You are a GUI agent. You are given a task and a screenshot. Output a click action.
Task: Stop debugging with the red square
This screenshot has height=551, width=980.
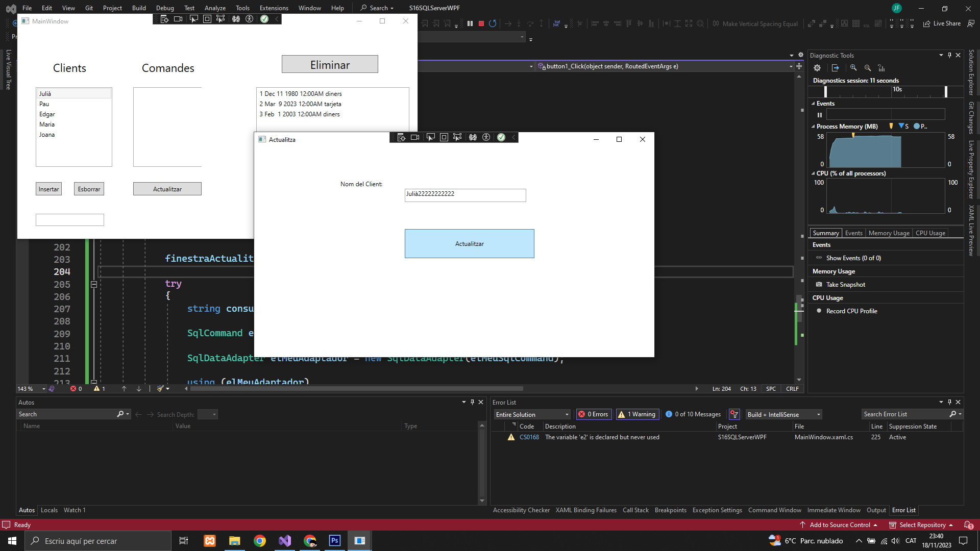pyautogui.click(x=481, y=23)
